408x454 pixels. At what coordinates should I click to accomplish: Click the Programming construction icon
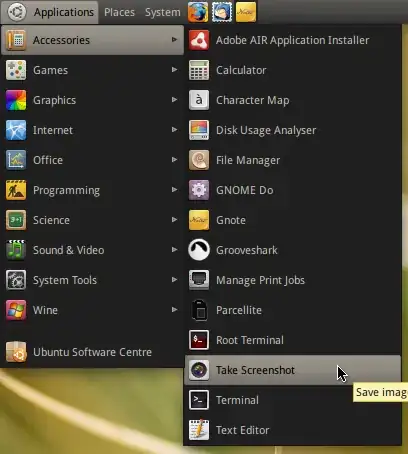tap(16, 190)
